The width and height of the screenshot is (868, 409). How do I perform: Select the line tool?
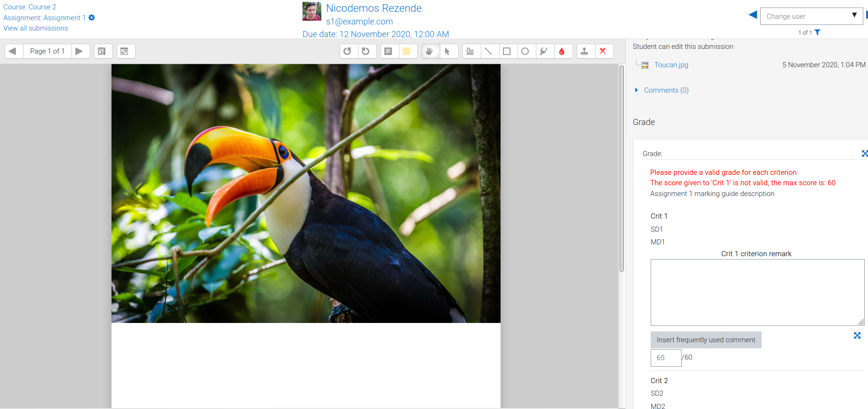pyautogui.click(x=490, y=51)
